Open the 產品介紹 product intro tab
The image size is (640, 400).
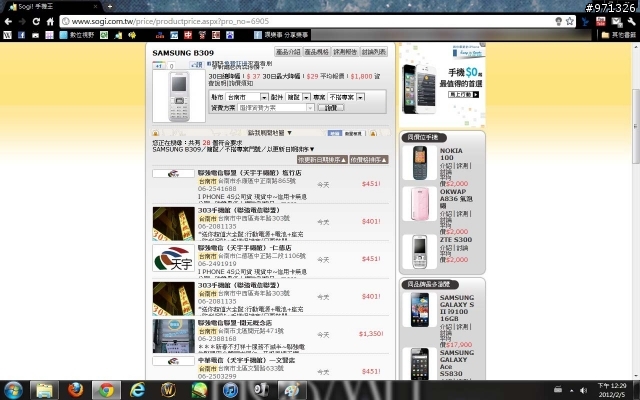288,52
